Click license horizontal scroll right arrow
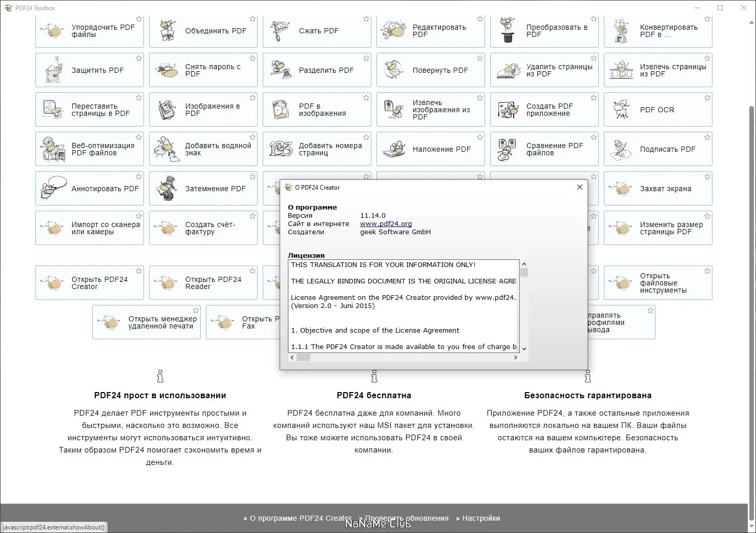 click(x=516, y=358)
